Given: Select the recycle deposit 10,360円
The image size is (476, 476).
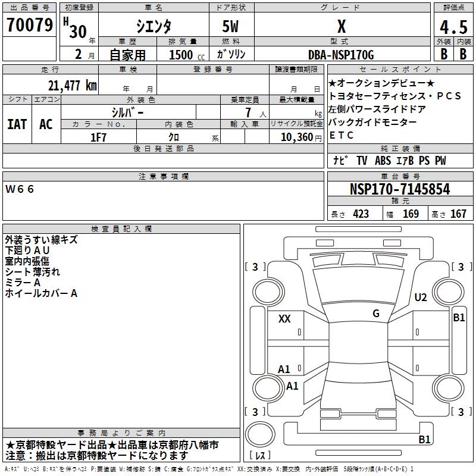Looking at the screenshot, I should [x=301, y=137].
